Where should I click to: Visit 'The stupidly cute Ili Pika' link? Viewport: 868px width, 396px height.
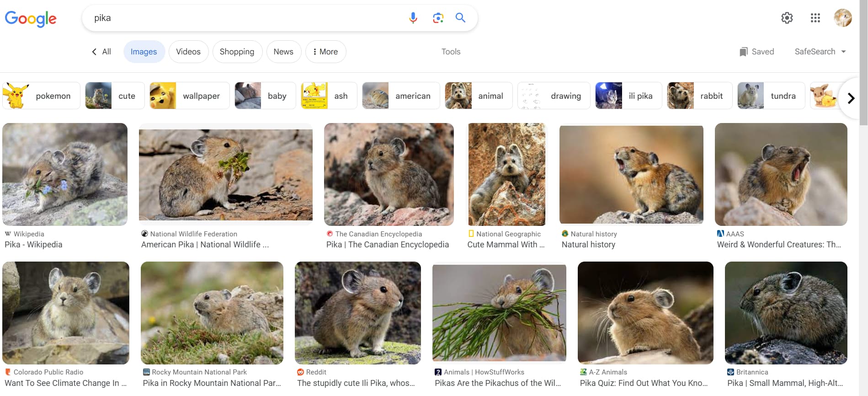[356, 383]
